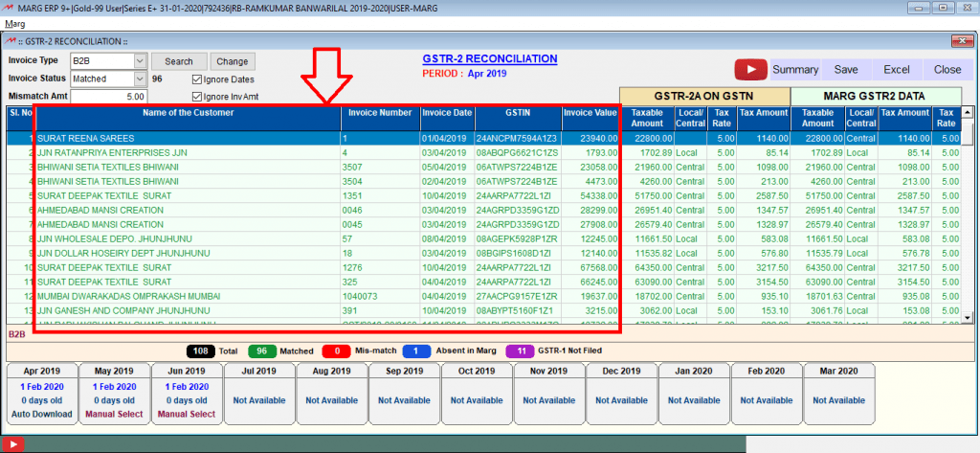Click the table scrollbar down arrow
The height and width of the screenshot is (453, 980).
point(968,318)
